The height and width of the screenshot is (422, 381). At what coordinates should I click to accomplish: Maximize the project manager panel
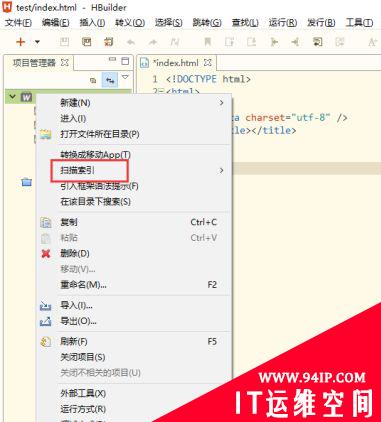tap(125, 61)
